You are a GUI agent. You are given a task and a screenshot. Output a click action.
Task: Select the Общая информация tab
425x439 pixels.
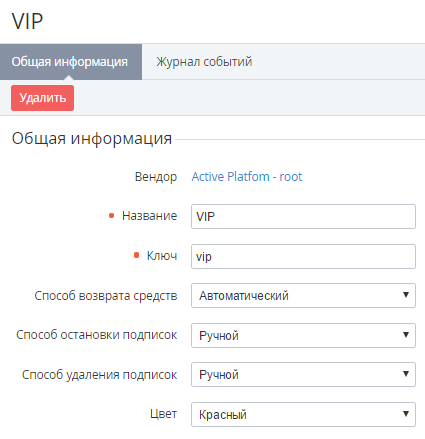[71, 62]
